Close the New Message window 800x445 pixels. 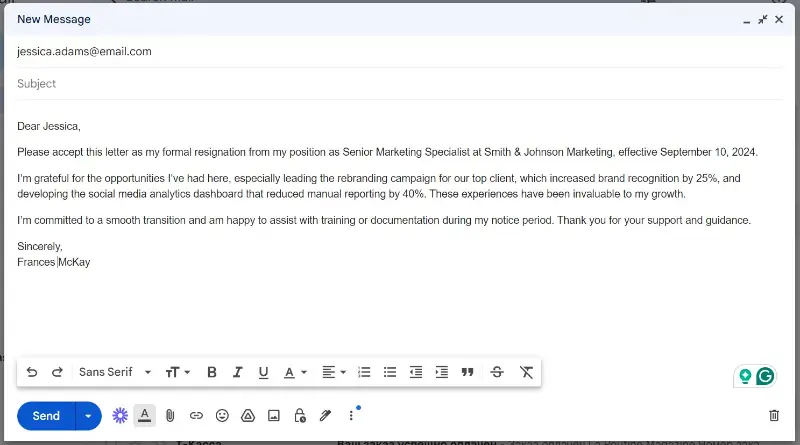point(779,19)
